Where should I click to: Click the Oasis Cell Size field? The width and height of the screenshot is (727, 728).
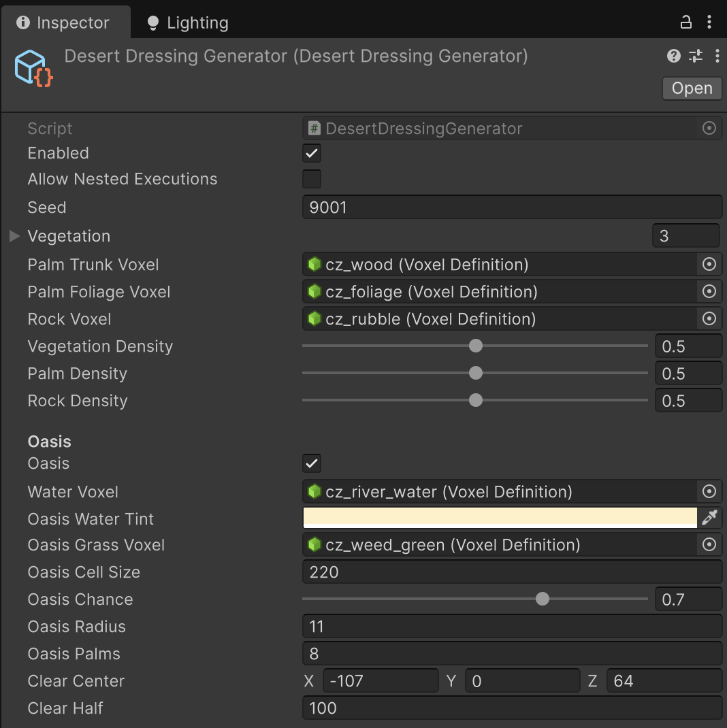[512, 572]
